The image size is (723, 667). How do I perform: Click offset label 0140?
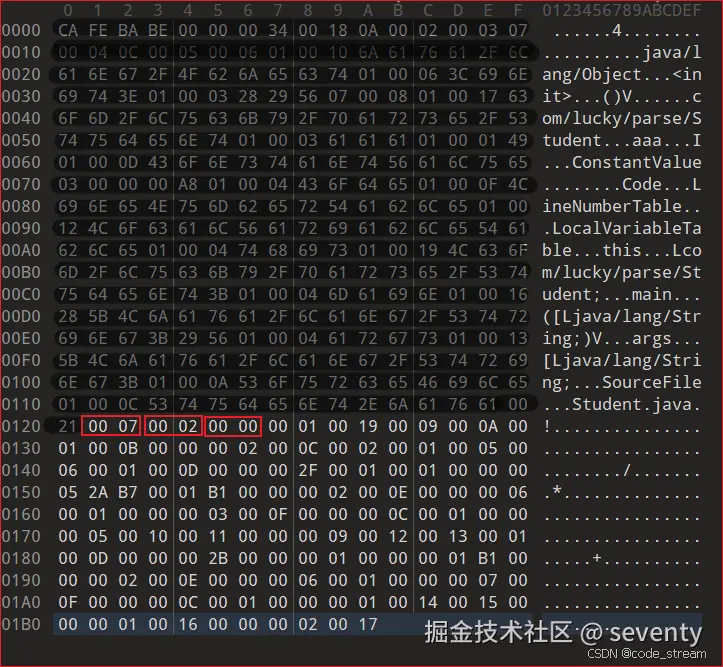[21, 470]
